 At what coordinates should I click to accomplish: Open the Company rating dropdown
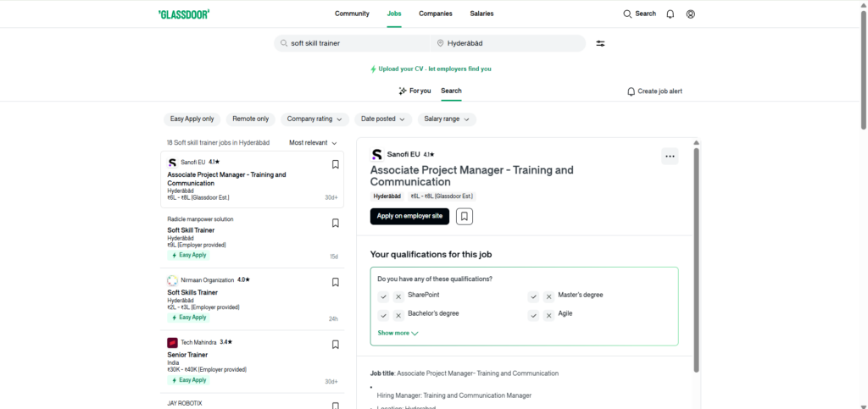pos(315,119)
